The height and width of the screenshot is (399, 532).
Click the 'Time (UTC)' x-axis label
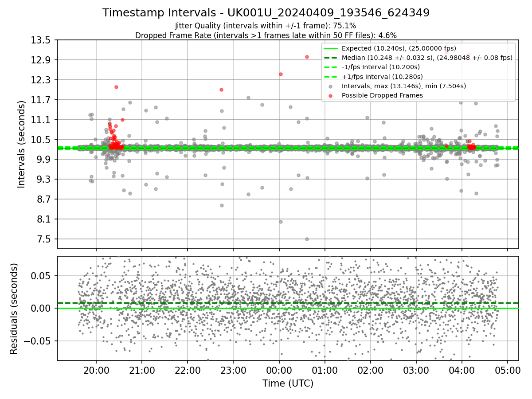(x=288, y=383)
